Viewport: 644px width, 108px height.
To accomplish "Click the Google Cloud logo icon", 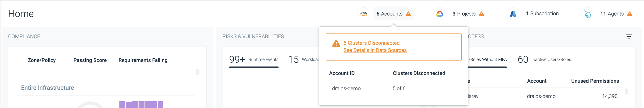I will pyautogui.click(x=440, y=14).
